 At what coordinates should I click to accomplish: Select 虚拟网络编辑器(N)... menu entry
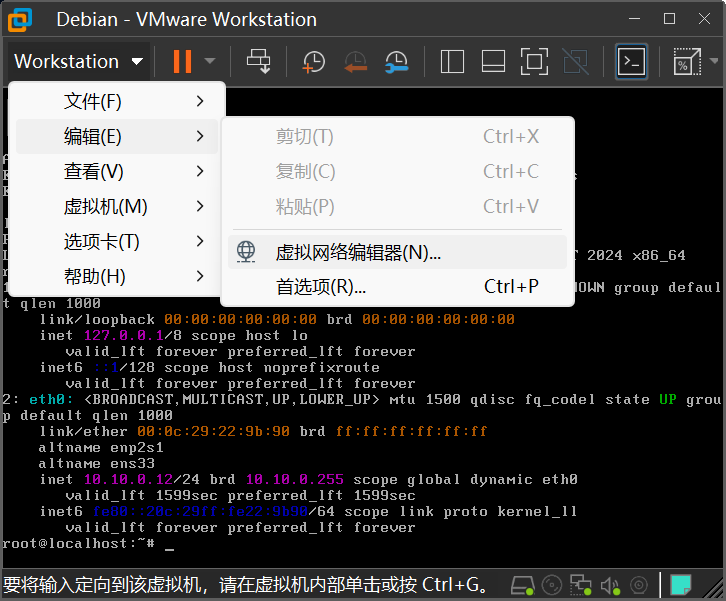point(358,253)
